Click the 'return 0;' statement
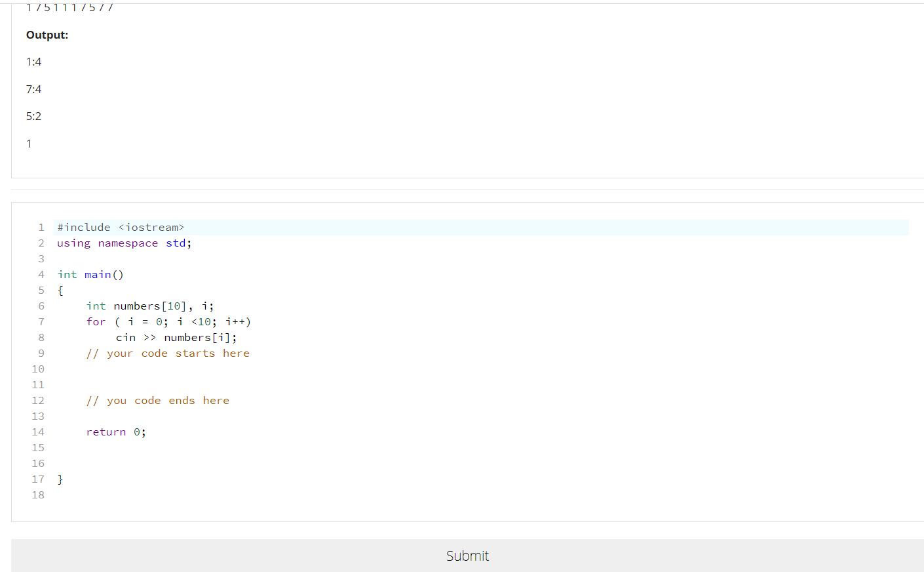Image resolution: width=924 pixels, height=585 pixels. (116, 432)
